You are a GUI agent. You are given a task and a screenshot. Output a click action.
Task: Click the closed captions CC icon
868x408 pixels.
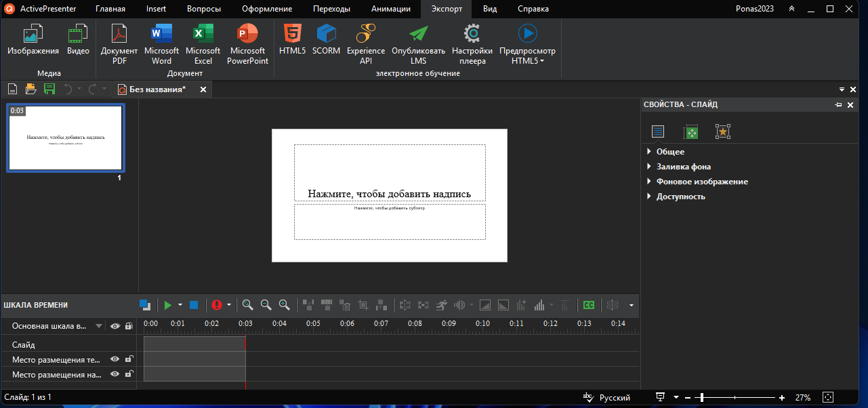click(589, 305)
